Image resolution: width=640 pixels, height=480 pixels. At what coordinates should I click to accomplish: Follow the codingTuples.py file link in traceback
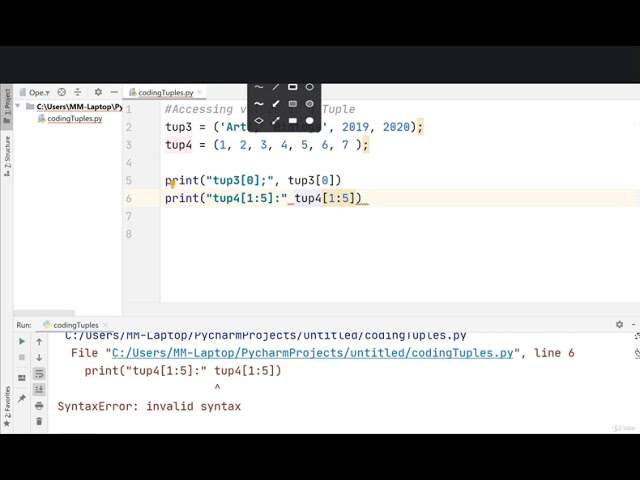312,353
